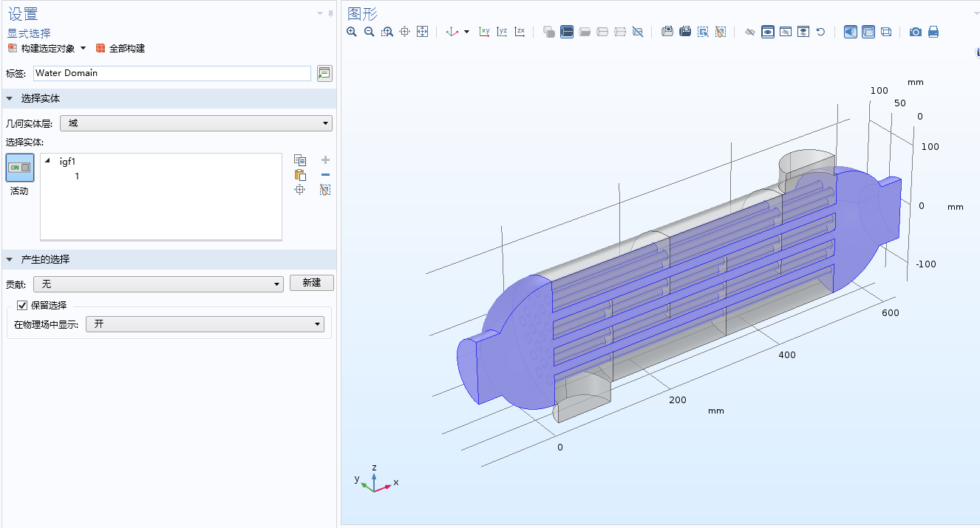980x528 pixels.
Task: Toggle view hidden entities eye button
Action: coord(768,32)
